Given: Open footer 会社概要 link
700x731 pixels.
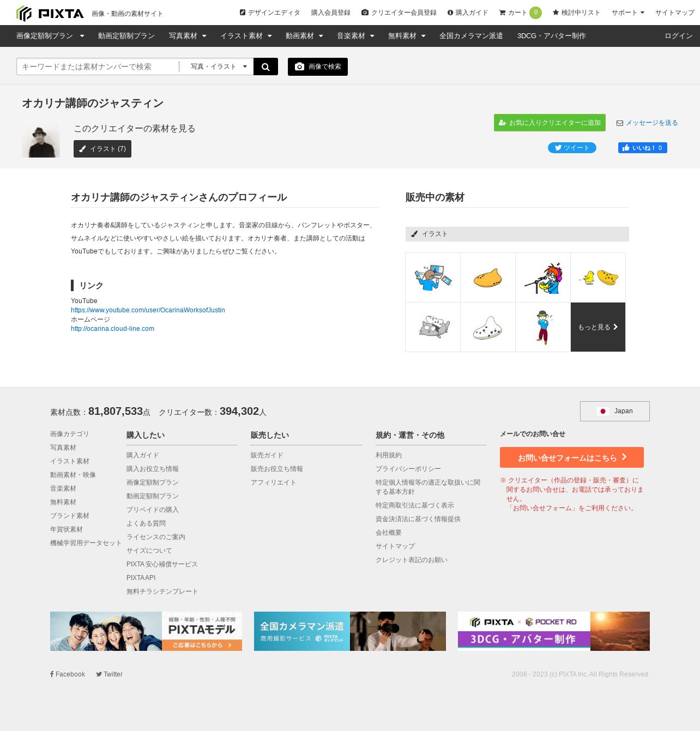Looking at the screenshot, I should (389, 533).
